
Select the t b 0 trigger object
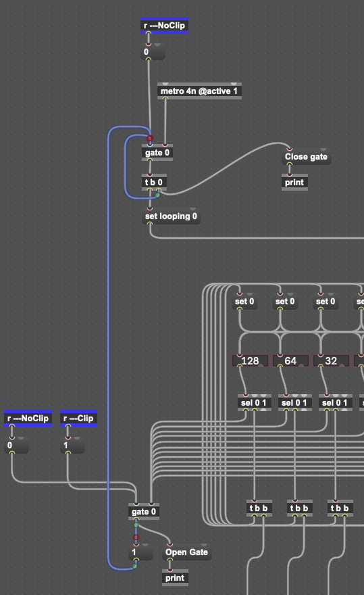[x=154, y=182]
